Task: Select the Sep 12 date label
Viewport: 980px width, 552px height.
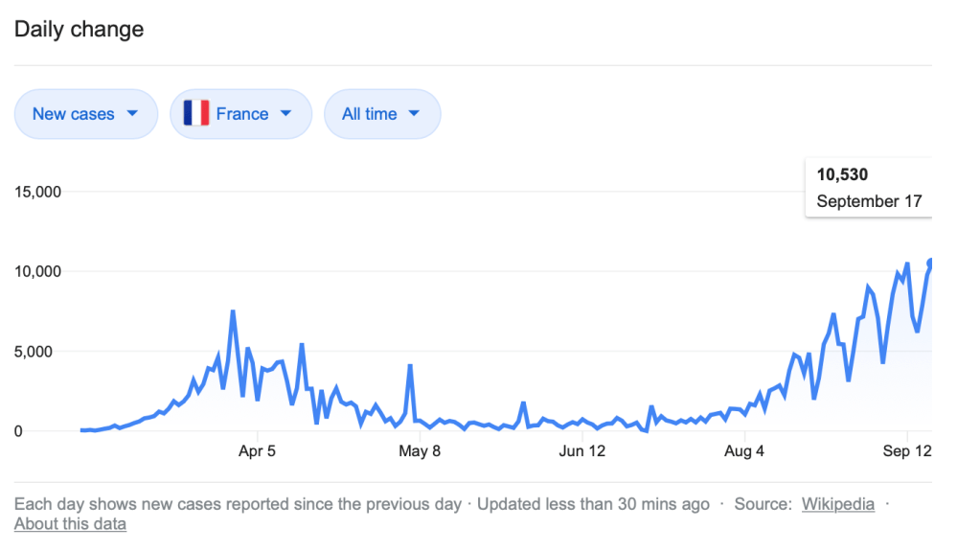Action: [x=907, y=450]
